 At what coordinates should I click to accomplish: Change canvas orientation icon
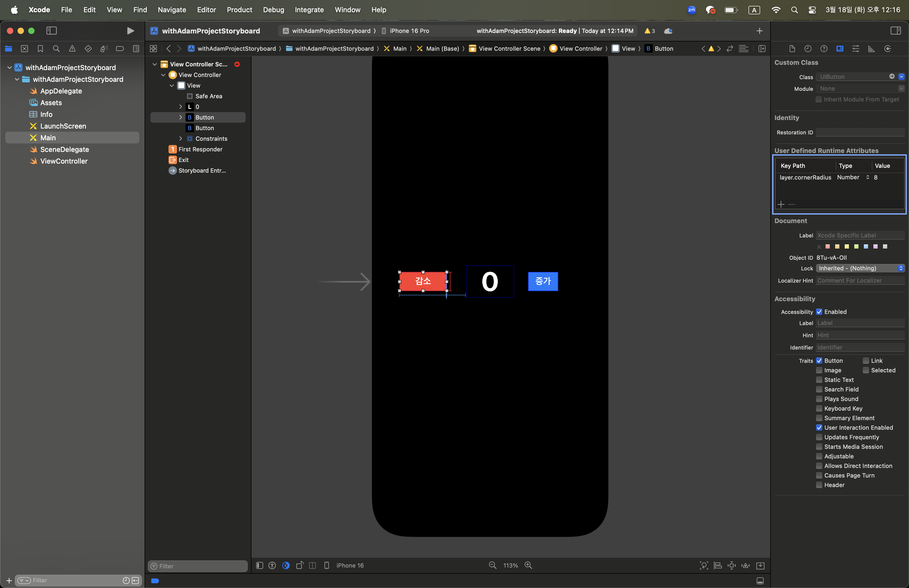pos(300,565)
